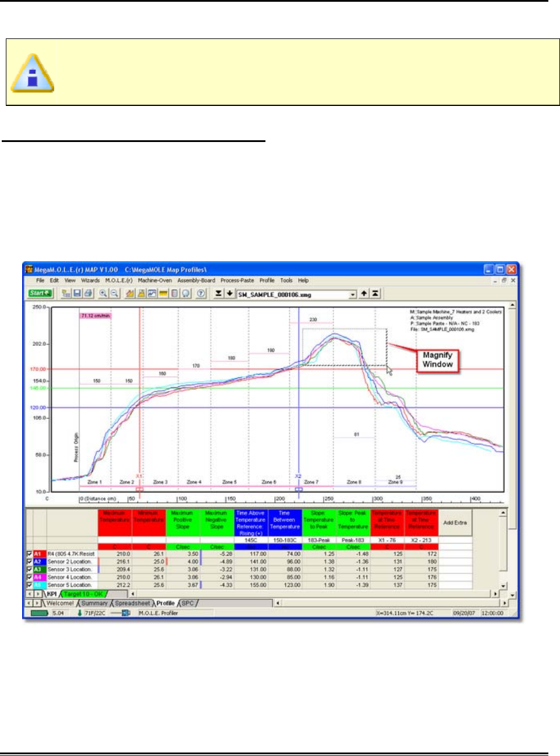Image resolution: width=560 pixels, height=756 pixels.
Task: Click the 145C reference value cell
Action: [x=251, y=540]
